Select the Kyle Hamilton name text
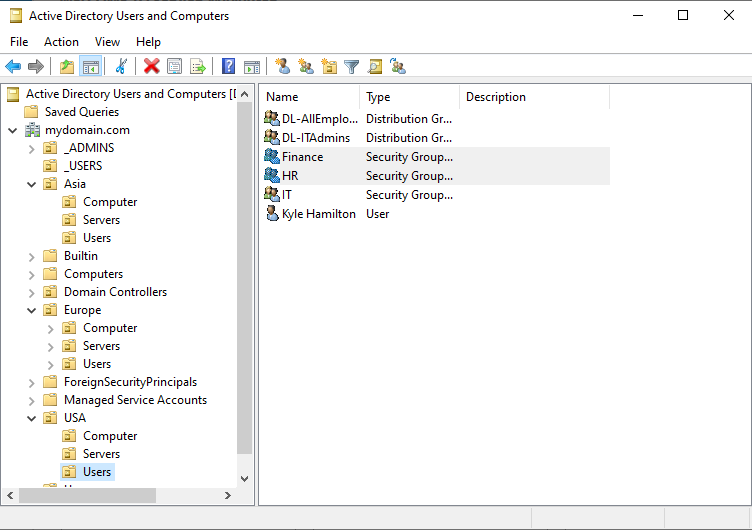 pyautogui.click(x=318, y=214)
